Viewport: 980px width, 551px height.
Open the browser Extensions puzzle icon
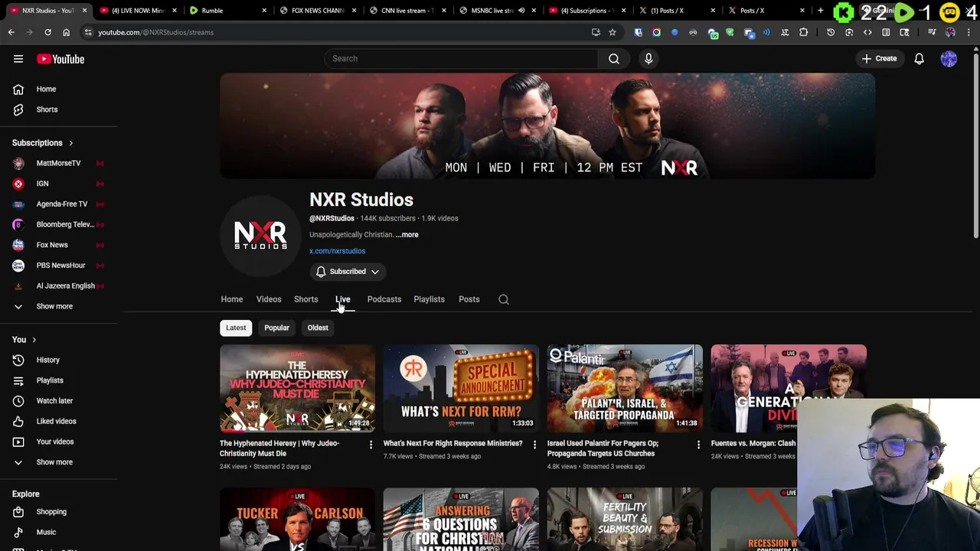tap(803, 32)
